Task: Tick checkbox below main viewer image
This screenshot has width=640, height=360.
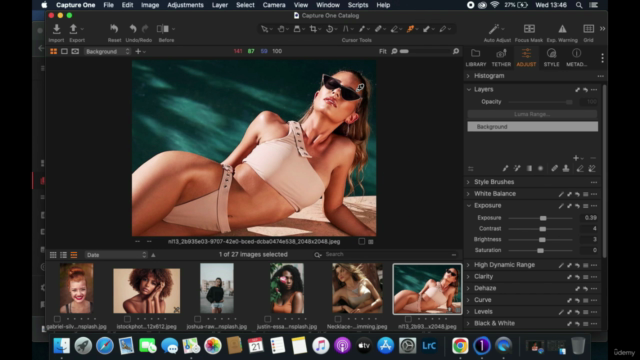Action: point(362,242)
